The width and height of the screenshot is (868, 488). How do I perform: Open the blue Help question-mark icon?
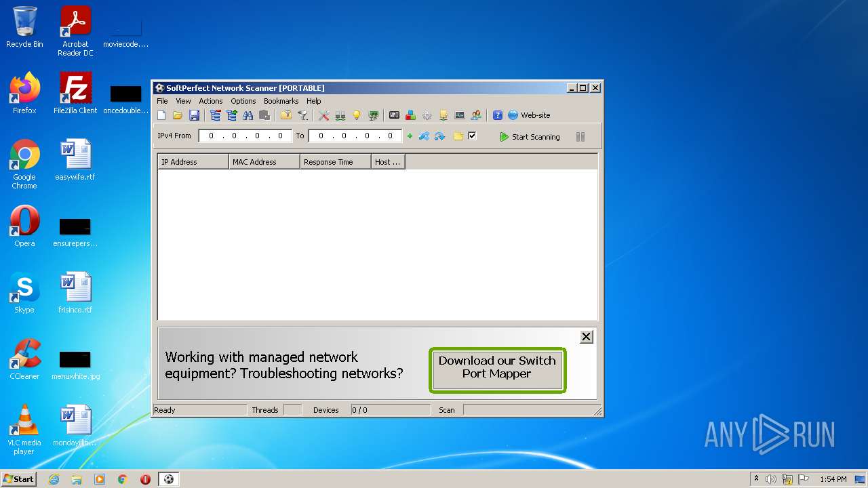coord(498,115)
